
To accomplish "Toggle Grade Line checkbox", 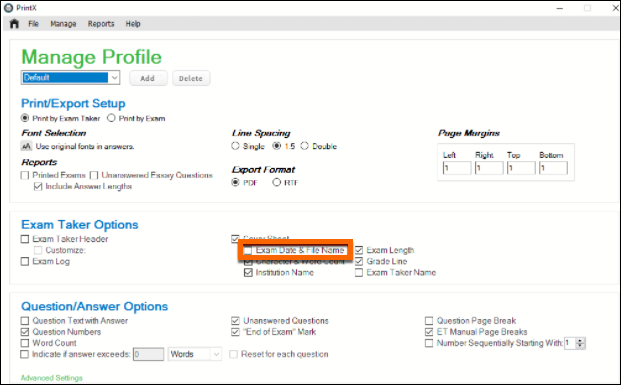I will click(x=359, y=261).
